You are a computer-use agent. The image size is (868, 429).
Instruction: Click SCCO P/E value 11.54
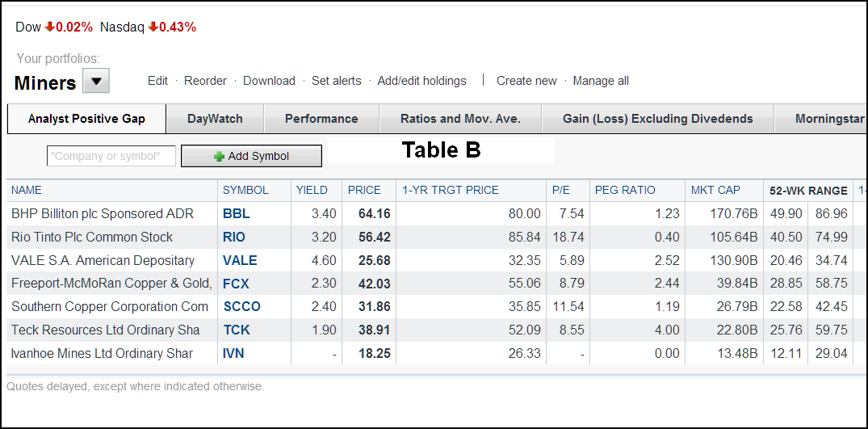coord(568,307)
